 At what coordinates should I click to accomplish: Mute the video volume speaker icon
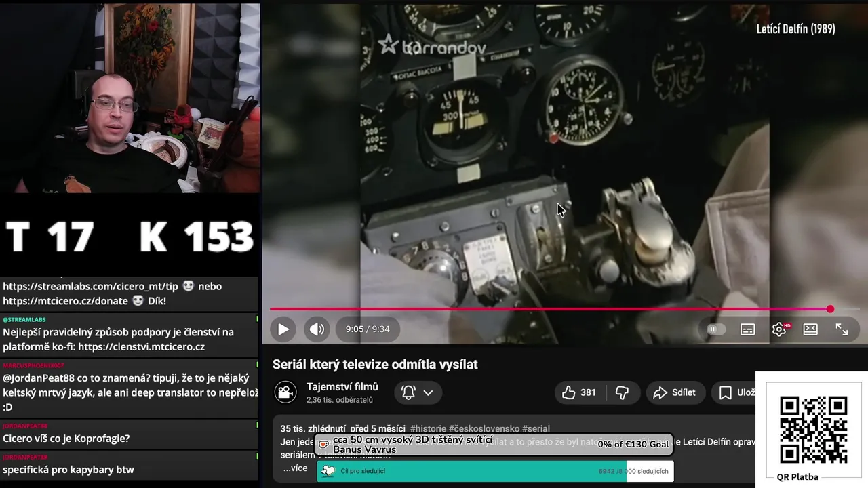pyautogui.click(x=317, y=329)
